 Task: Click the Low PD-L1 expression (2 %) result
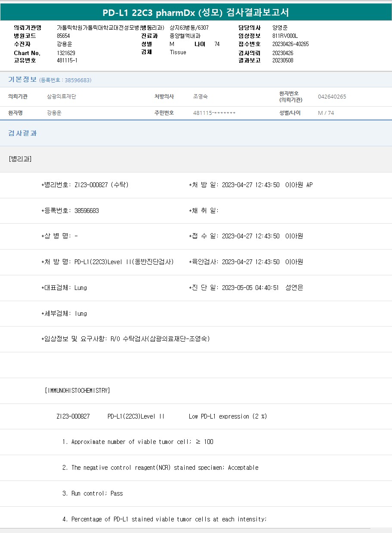pyautogui.click(x=228, y=416)
